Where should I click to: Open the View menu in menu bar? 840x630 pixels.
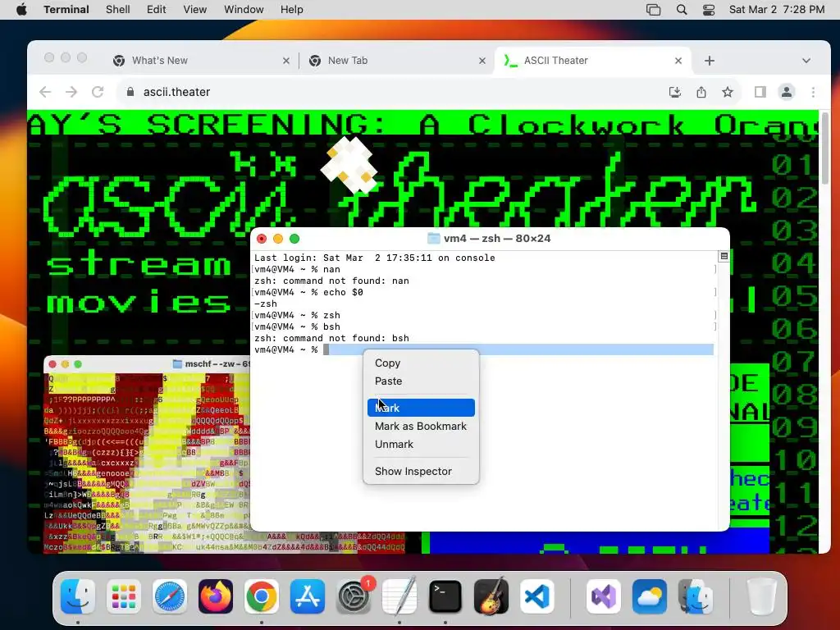(x=194, y=10)
